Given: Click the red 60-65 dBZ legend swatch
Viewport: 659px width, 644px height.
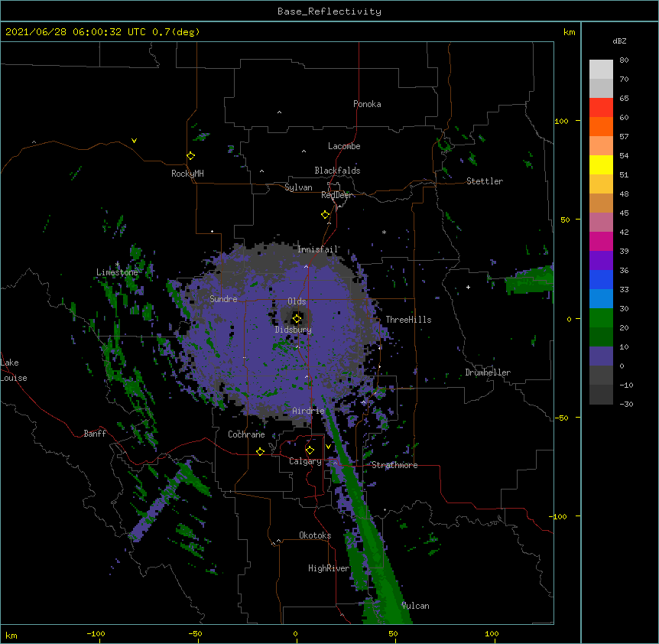Looking at the screenshot, I should (x=601, y=108).
